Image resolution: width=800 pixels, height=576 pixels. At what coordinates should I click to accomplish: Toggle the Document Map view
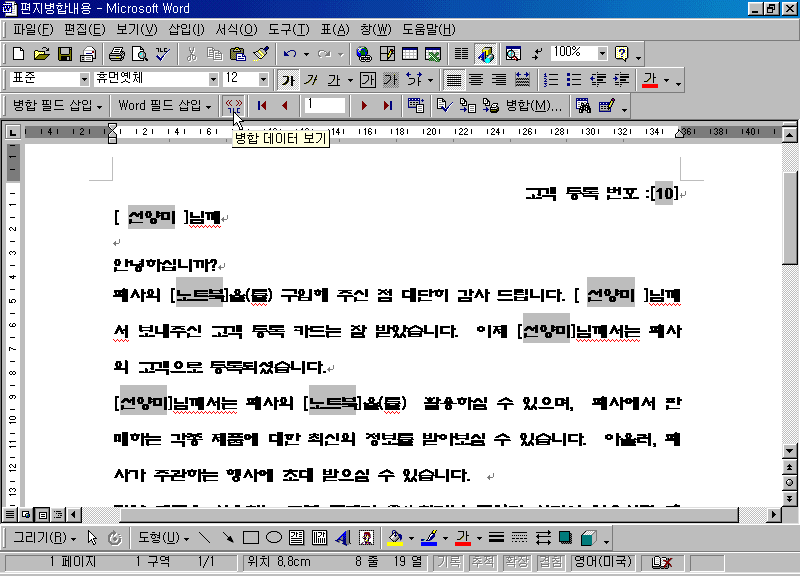click(x=513, y=54)
